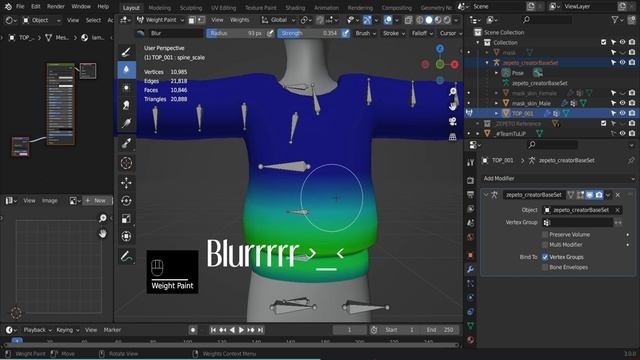
Task: Open the Render menu
Action: click(56, 7)
